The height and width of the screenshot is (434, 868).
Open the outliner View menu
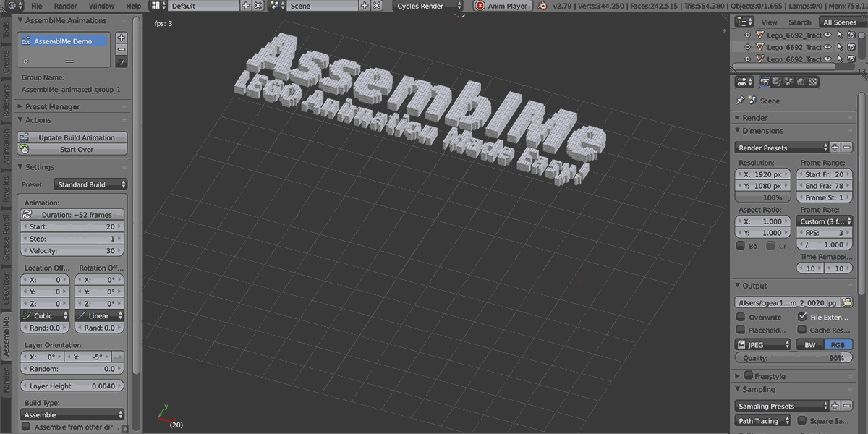tap(770, 22)
